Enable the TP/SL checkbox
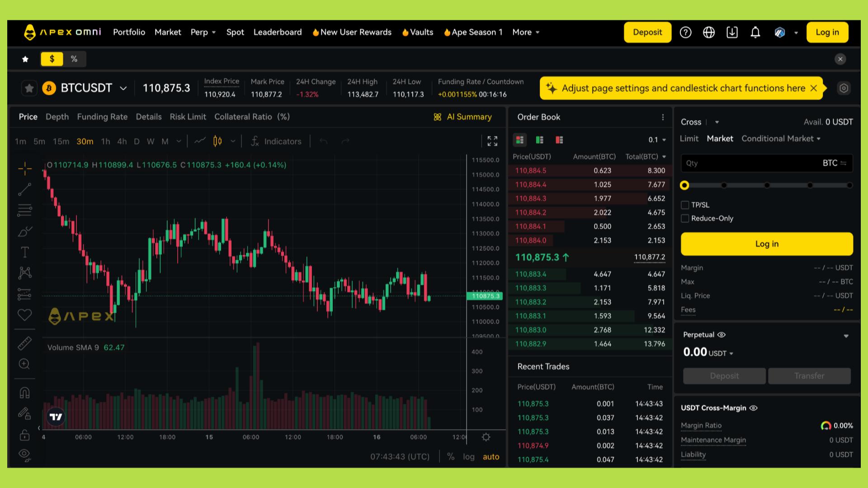The image size is (868, 488). (685, 205)
